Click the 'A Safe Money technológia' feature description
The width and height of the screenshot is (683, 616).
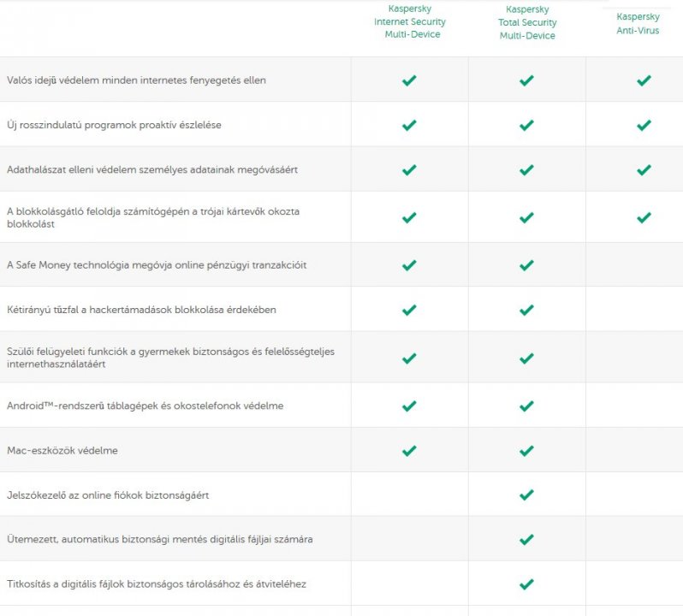pos(157,265)
